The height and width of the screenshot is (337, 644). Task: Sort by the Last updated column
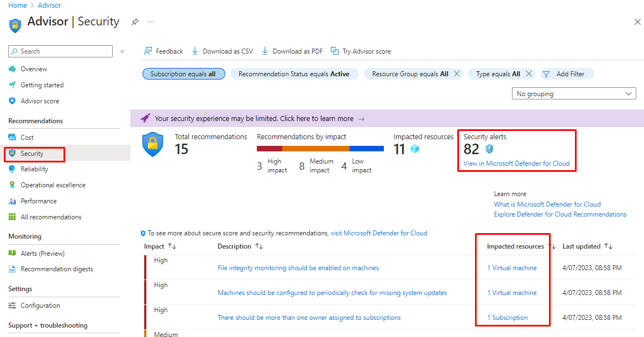608,246
